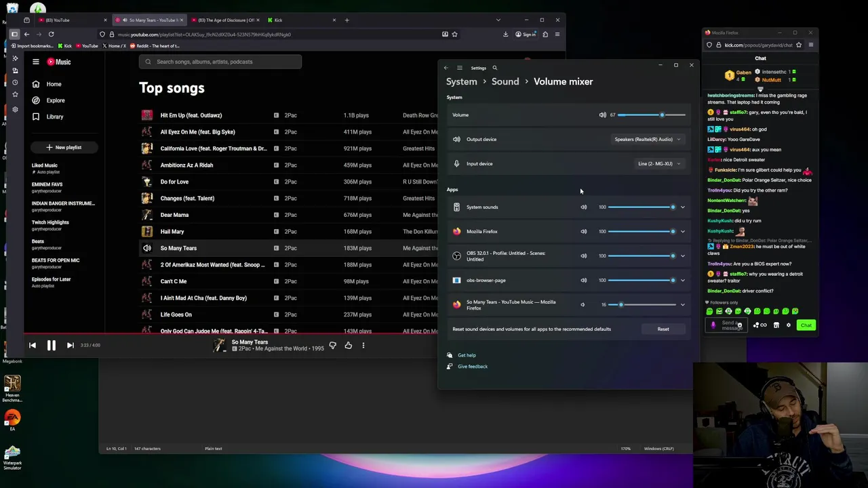This screenshot has height=488, width=868.
Task: Expand So Many Tears app row chevron
Action: pyautogui.click(x=683, y=305)
